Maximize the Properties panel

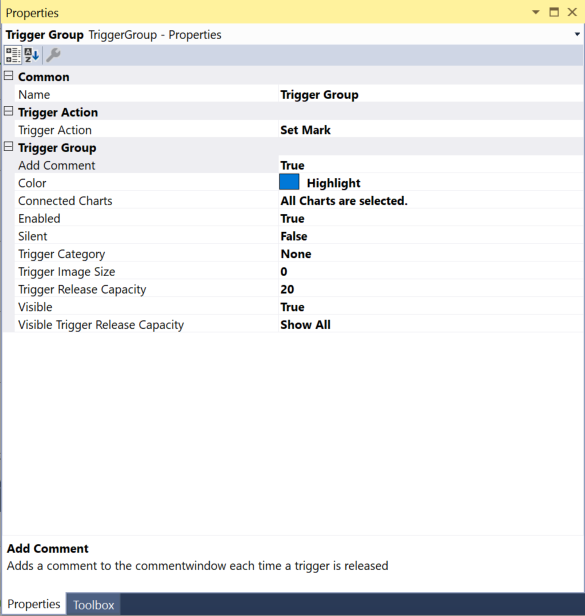coord(554,12)
